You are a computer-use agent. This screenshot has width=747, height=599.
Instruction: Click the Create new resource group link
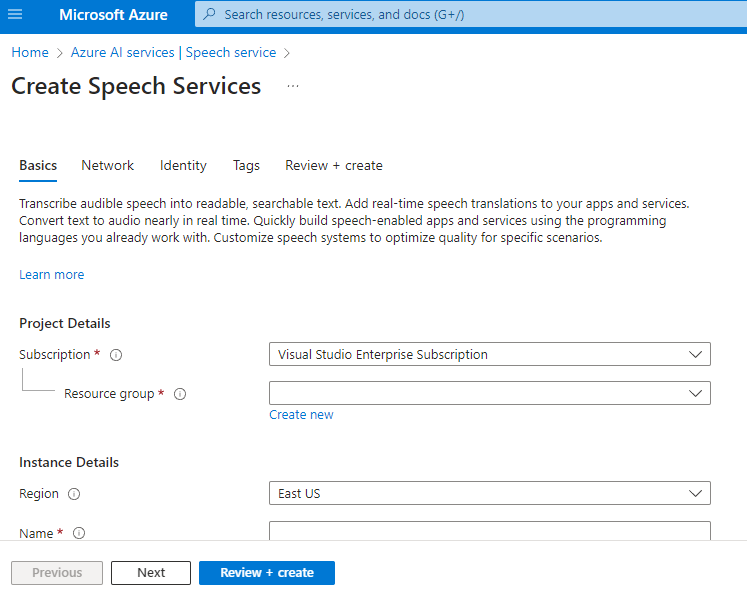(x=301, y=415)
